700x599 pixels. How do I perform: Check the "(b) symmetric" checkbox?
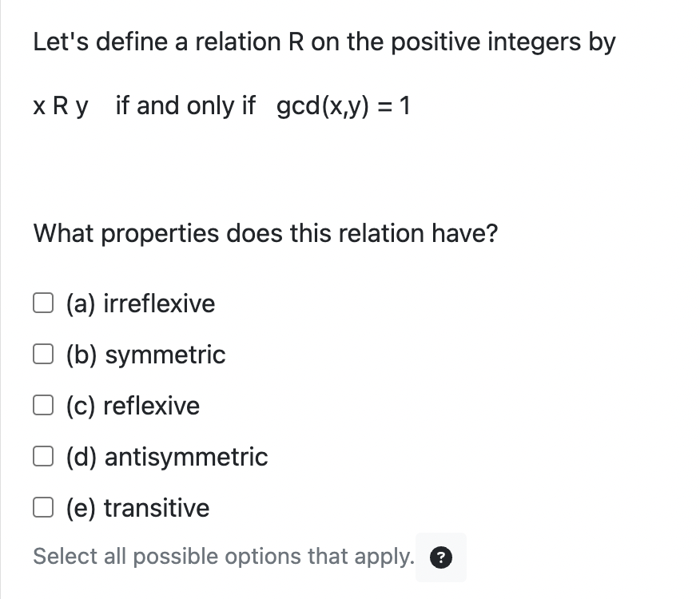43,353
